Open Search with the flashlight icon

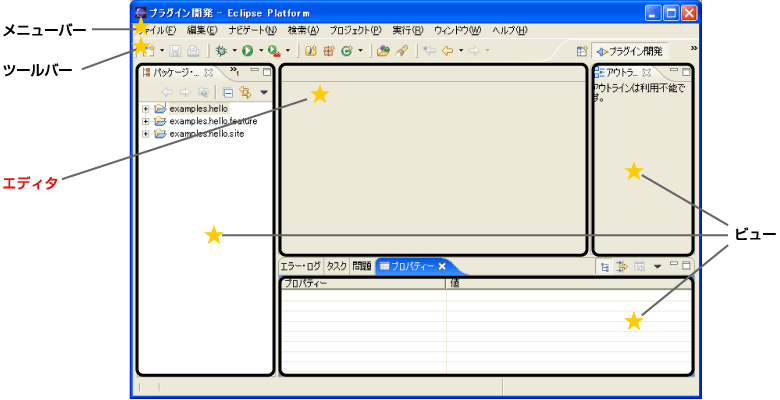coord(402,51)
